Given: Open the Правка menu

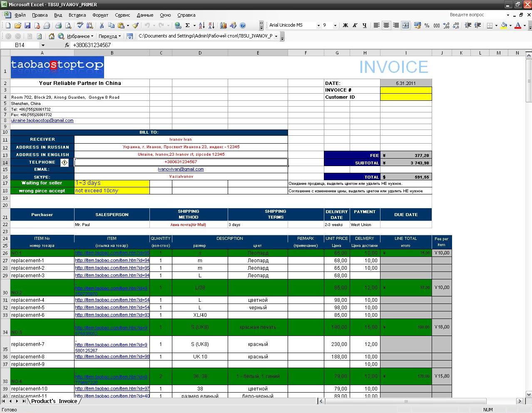Looking at the screenshot, I should point(40,15).
